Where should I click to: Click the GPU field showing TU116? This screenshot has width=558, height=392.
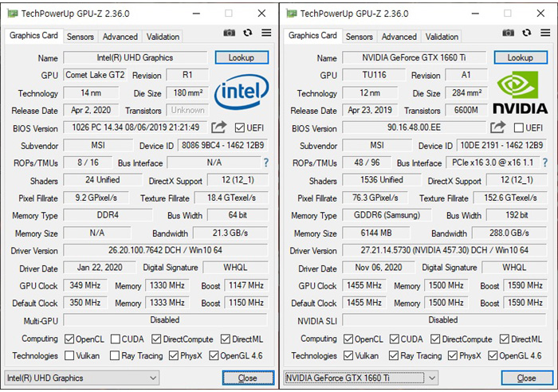tap(374, 75)
